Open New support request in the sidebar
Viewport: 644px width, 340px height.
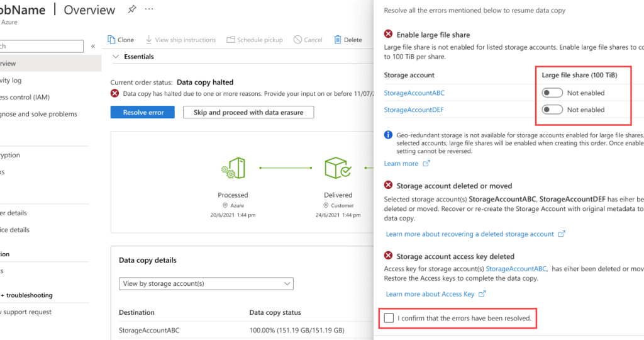click(x=25, y=312)
